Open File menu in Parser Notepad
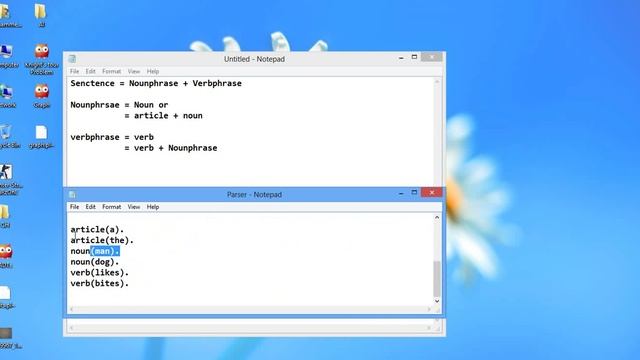640x360 pixels. click(74, 207)
